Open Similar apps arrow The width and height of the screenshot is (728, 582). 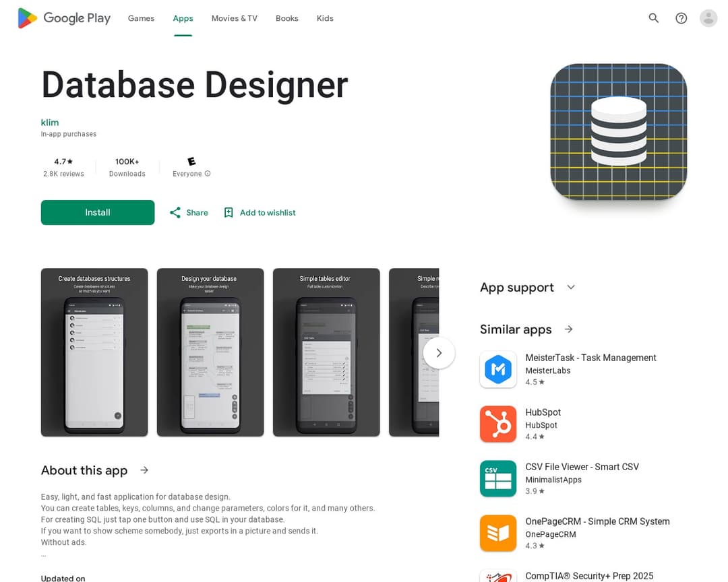(x=569, y=329)
